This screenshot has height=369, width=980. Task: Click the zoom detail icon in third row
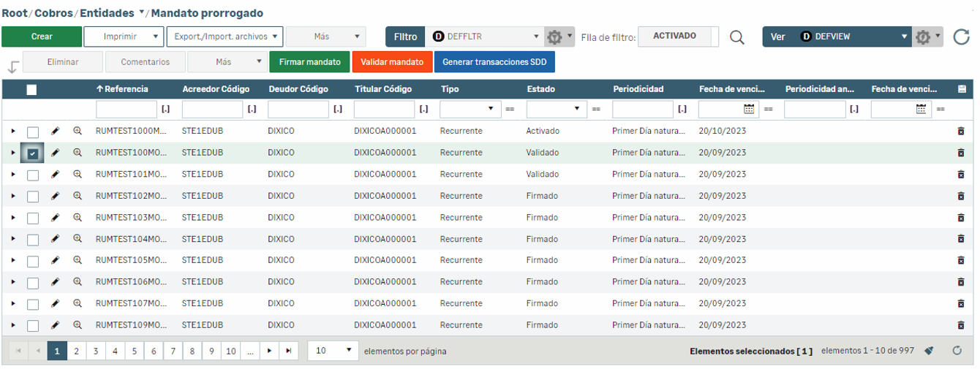click(78, 175)
